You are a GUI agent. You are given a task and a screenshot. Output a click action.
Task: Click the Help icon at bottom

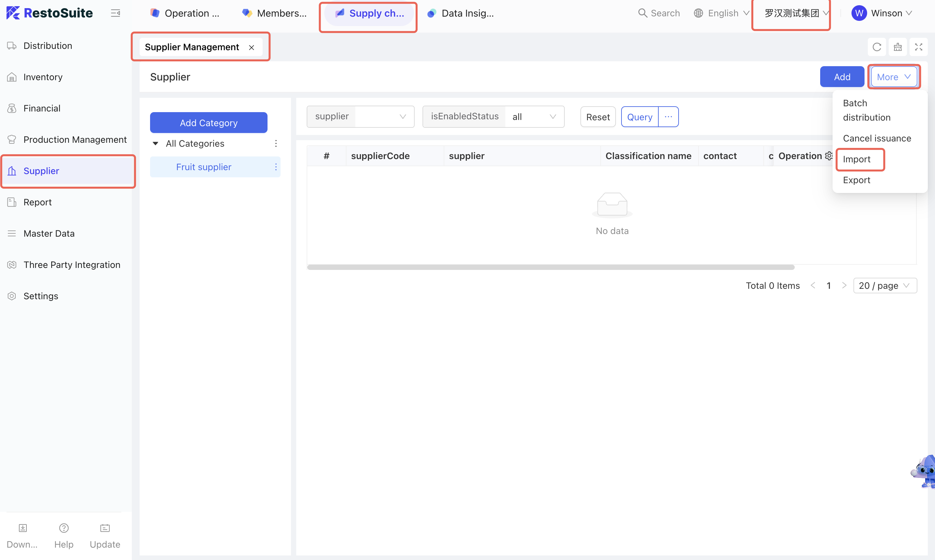tap(64, 528)
